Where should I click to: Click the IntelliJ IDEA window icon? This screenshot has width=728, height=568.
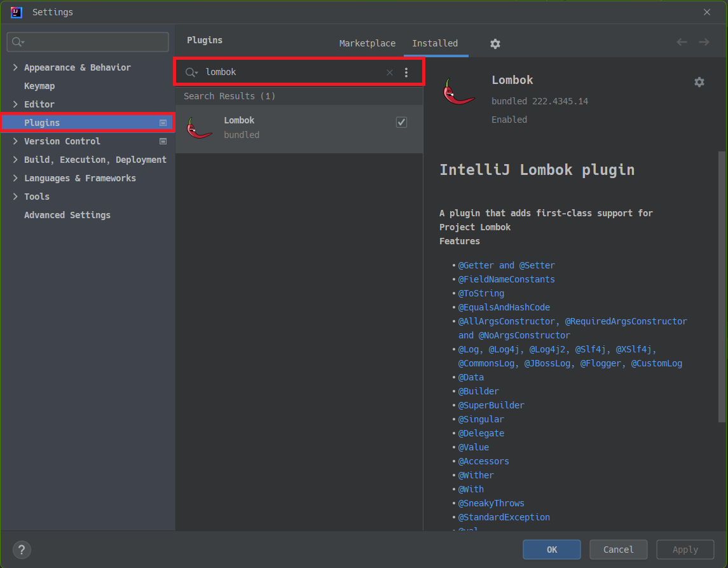(17, 12)
